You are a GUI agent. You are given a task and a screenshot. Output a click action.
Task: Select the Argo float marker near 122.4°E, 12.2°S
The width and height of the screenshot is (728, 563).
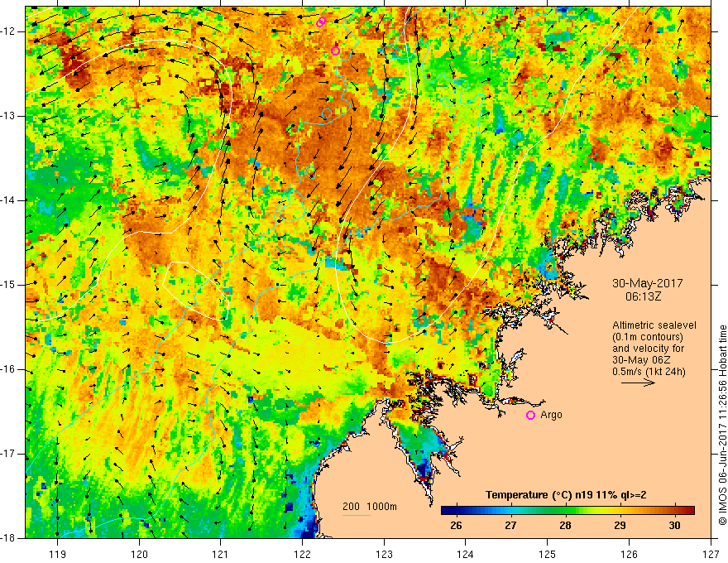click(336, 51)
